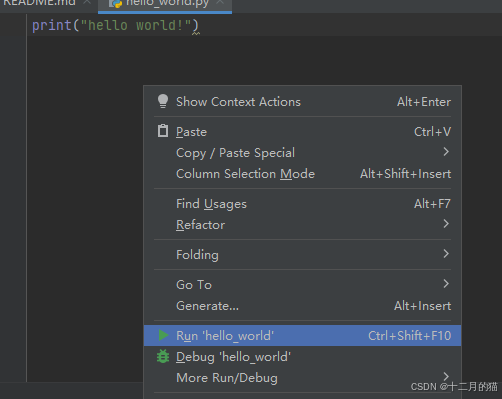Expand the Refactor submenu arrow
The image size is (502, 399).
point(446,224)
